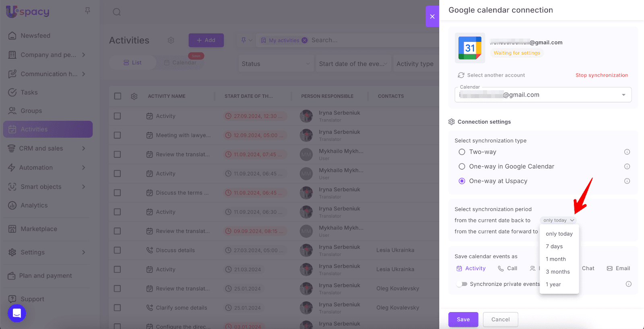Collapse the 'only today' period dropdown
Image resolution: width=644 pixels, height=329 pixels.
pos(558,220)
